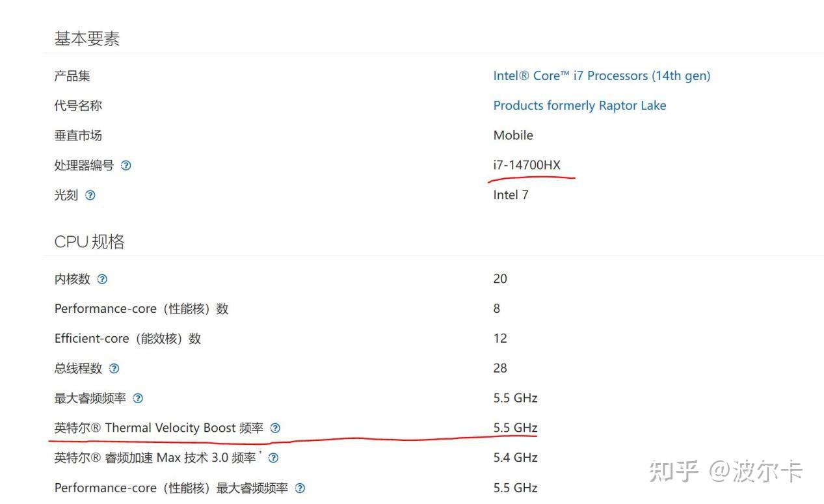
Task: Collapse the 基本要素 section header
Action: (x=88, y=38)
